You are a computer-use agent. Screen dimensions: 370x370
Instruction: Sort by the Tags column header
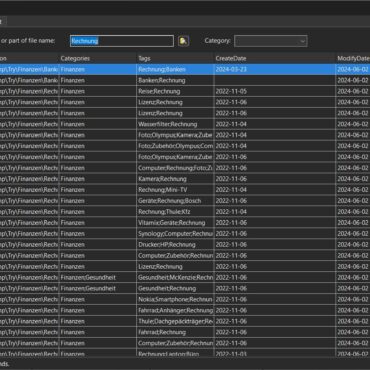tap(175, 58)
